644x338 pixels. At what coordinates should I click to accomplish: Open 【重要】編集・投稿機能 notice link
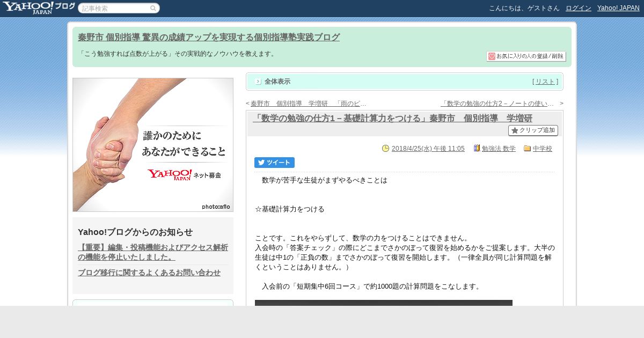coord(153,252)
